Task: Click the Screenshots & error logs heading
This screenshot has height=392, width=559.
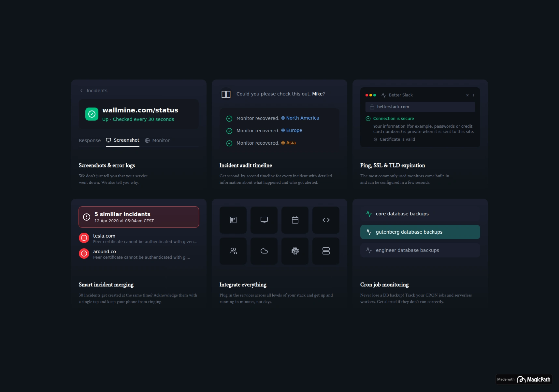Action: click(x=107, y=166)
